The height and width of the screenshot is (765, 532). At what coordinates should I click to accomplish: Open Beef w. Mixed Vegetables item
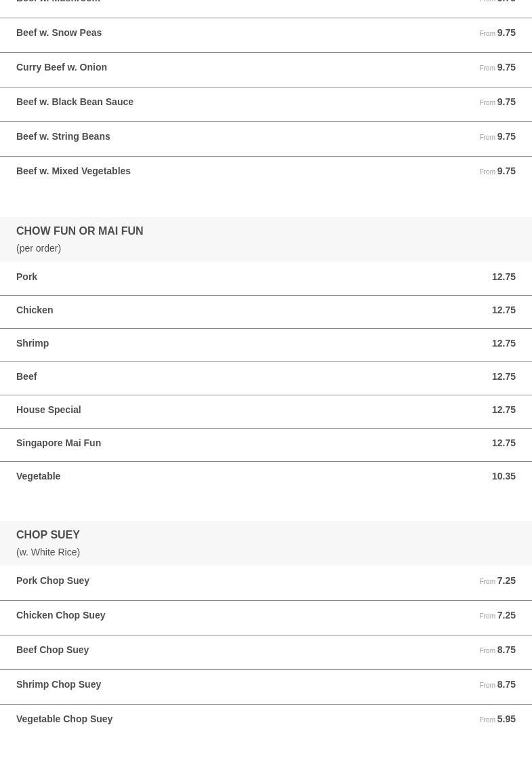click(73, 171)
